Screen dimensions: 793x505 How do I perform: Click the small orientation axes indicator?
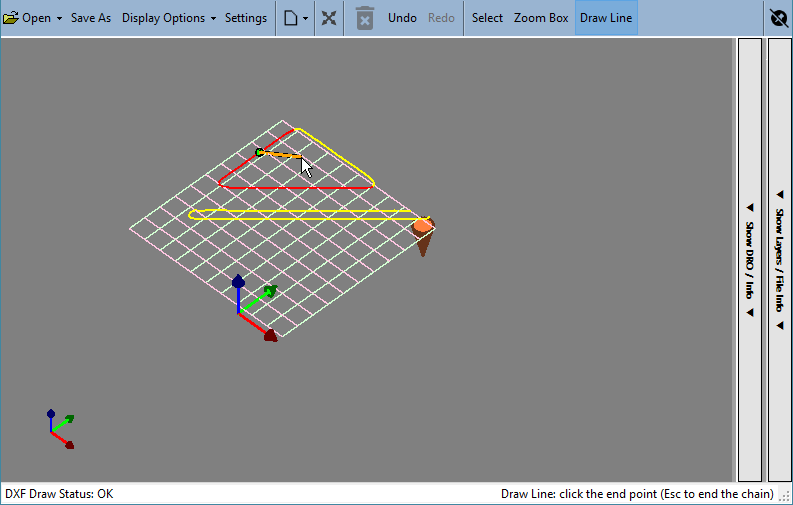(60, 429)
